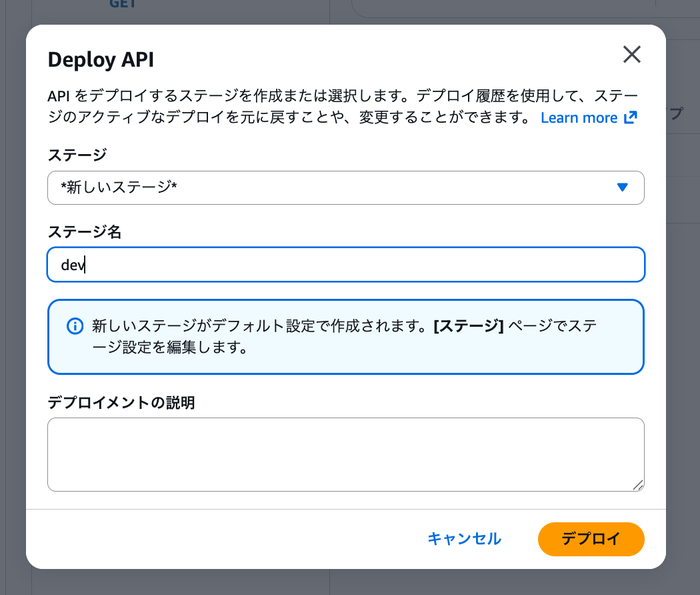Click inside the デプロイメントの説明 textarea
700x595 pixels.
click(345, 454)
